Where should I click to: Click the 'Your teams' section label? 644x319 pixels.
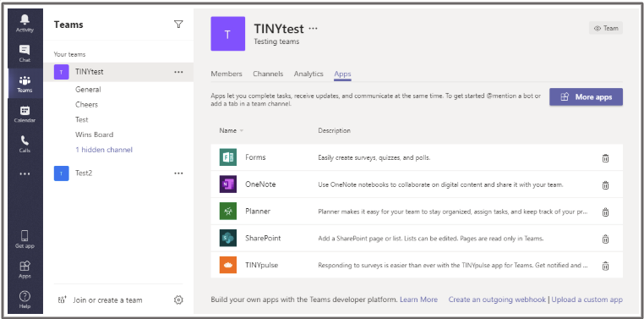[x=70, y=54]
